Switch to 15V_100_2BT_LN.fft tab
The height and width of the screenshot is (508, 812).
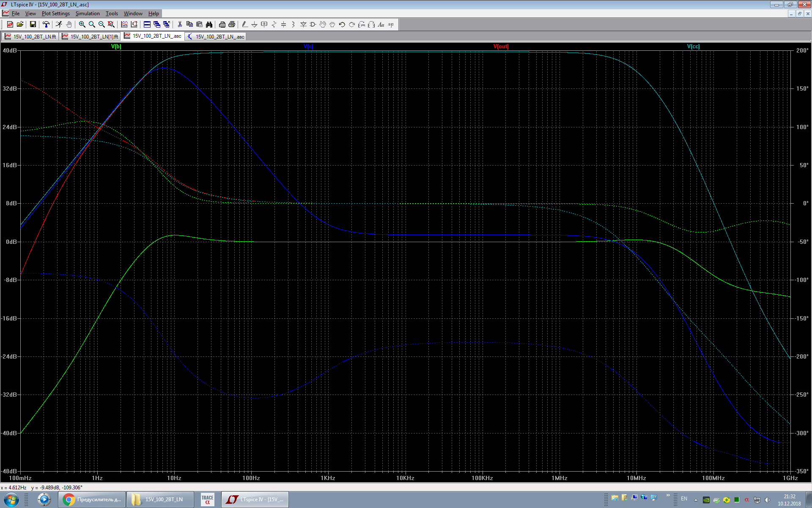(x=30, y=37)
